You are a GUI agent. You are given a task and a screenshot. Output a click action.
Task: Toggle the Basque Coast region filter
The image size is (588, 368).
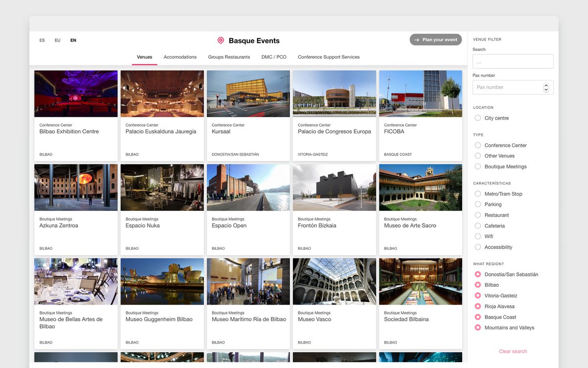click(495, 317)
